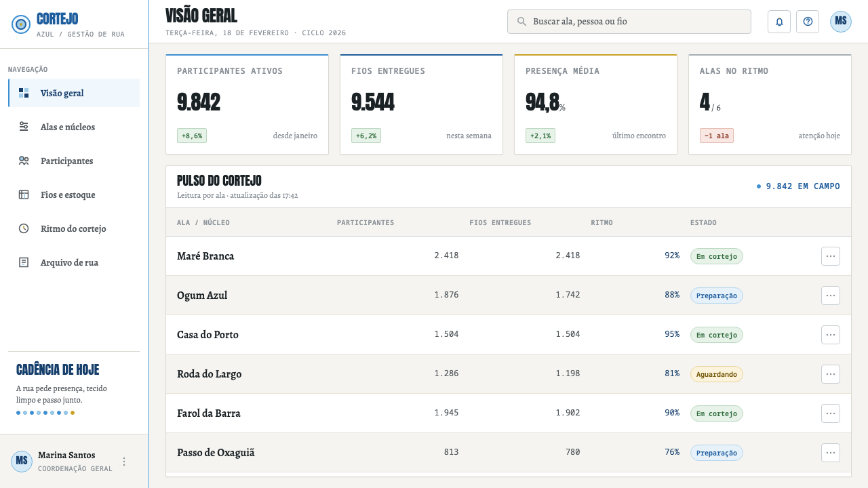Image resolution: width=868 pixels, height=488 pixels.
Task: Open Marina Santos account options menu
Action: click(x=124, y=462)
